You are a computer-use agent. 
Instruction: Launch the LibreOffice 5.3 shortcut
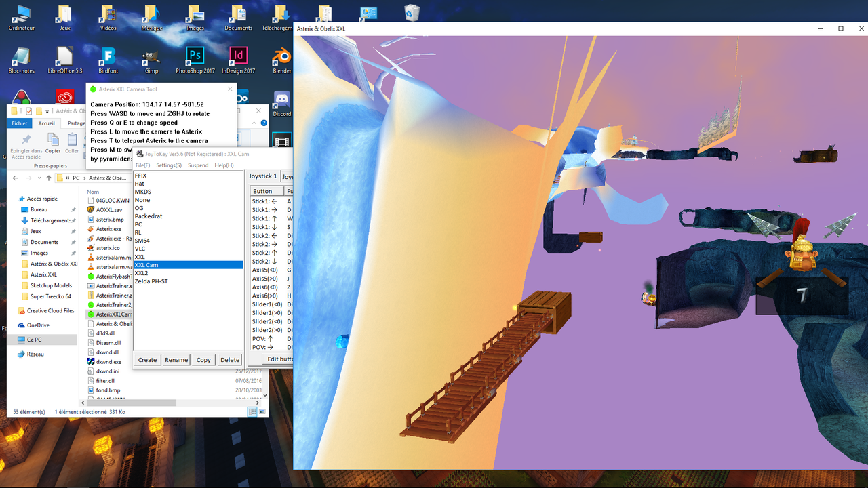(65, 60)
